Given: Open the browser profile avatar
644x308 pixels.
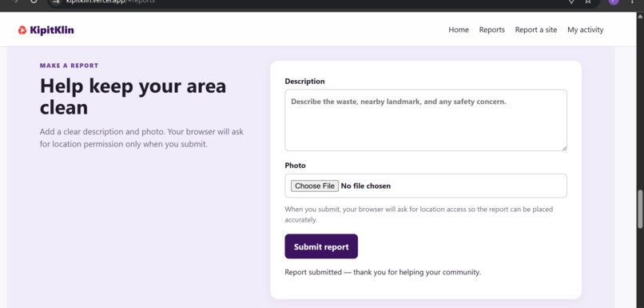Looking at the screenshot, I should pos(614,2).
